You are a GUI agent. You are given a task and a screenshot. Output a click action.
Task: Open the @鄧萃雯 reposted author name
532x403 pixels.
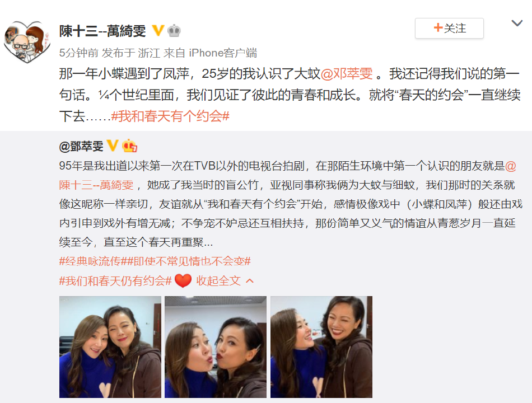pyautogui.click(x=81, y=146)
